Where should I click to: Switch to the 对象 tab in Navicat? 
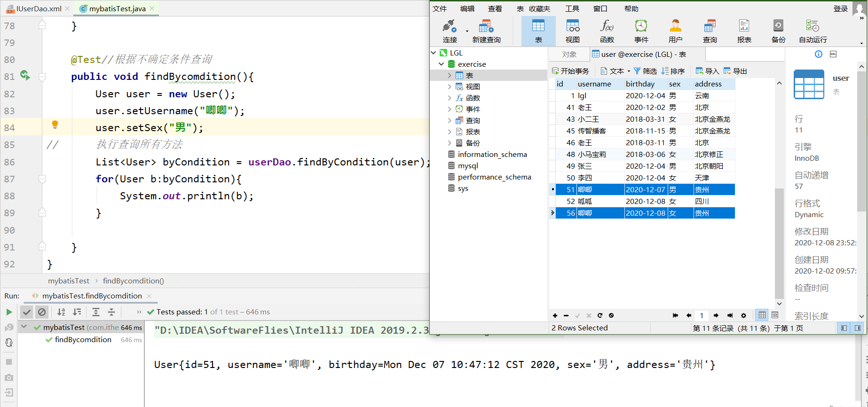tap(569, 55)
